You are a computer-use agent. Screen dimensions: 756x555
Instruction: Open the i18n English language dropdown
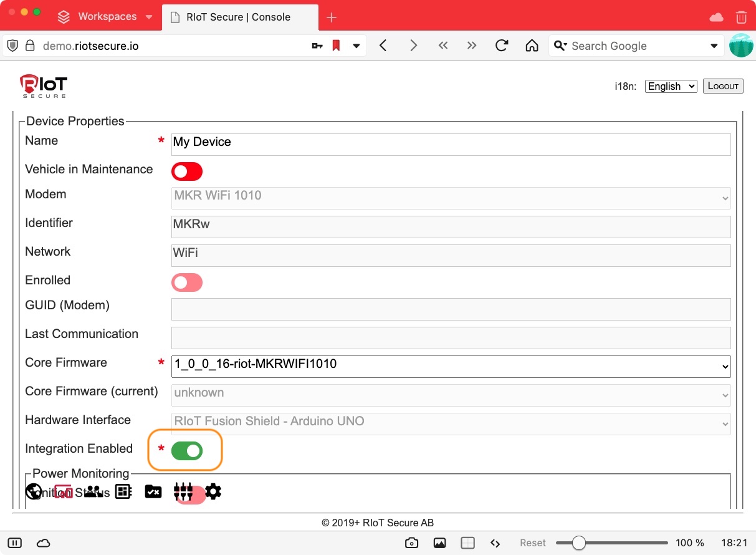point(671,86)
